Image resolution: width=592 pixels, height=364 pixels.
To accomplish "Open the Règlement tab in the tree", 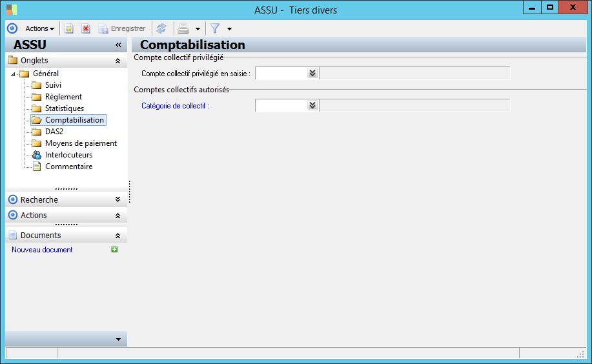I will [x=63, y=97].
